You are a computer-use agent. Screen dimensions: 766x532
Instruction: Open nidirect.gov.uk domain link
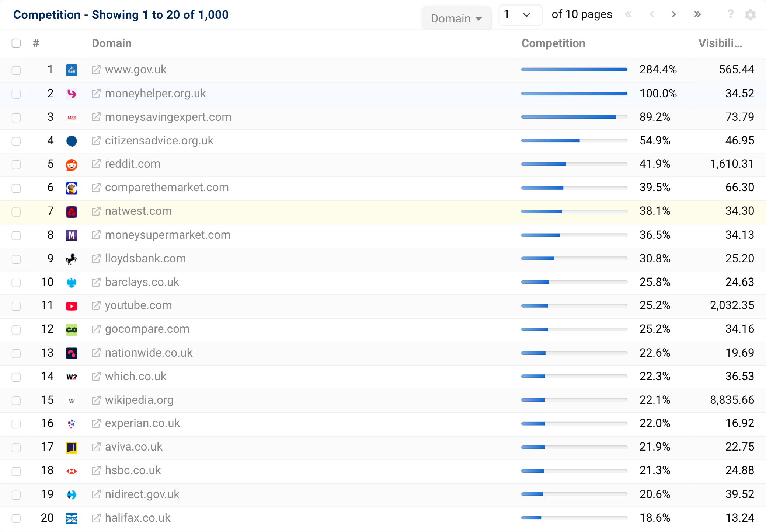142,494
